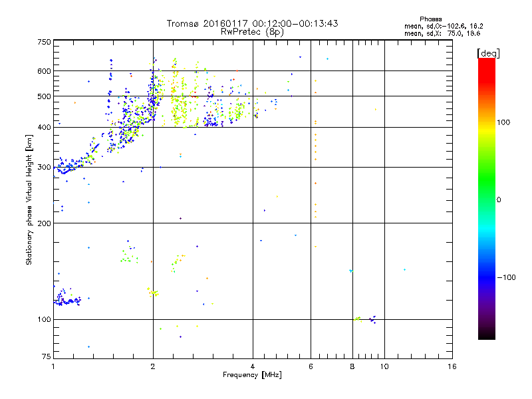Click the '600' y-axis tick label
The image size is (532, 399).
coord(44,71)
